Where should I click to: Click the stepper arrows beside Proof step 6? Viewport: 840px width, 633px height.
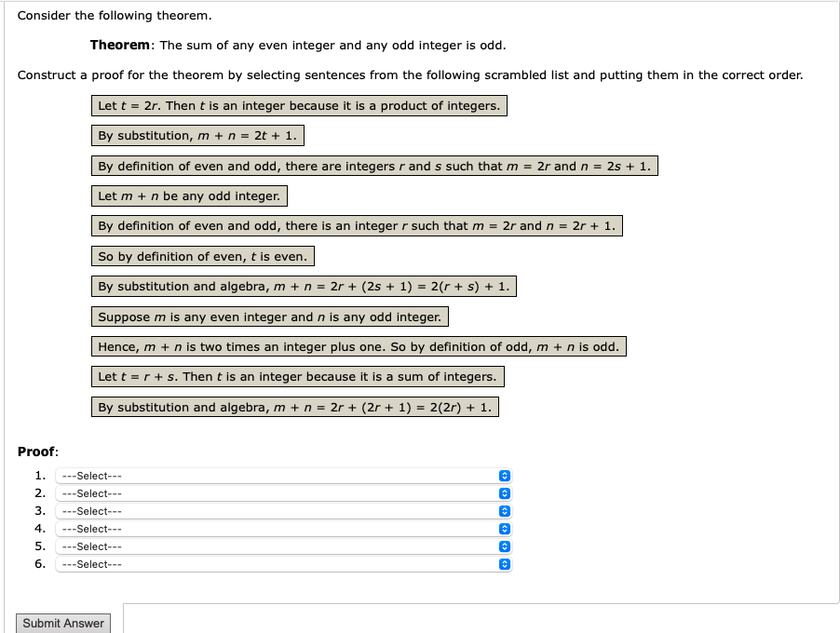[504, 565]
